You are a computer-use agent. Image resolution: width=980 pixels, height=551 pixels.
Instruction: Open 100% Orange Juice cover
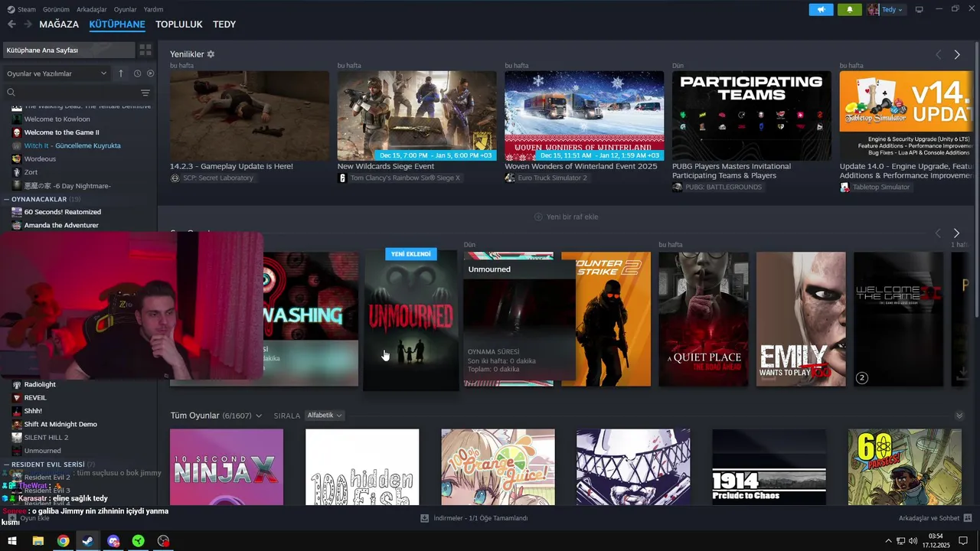tap(498, 467)
